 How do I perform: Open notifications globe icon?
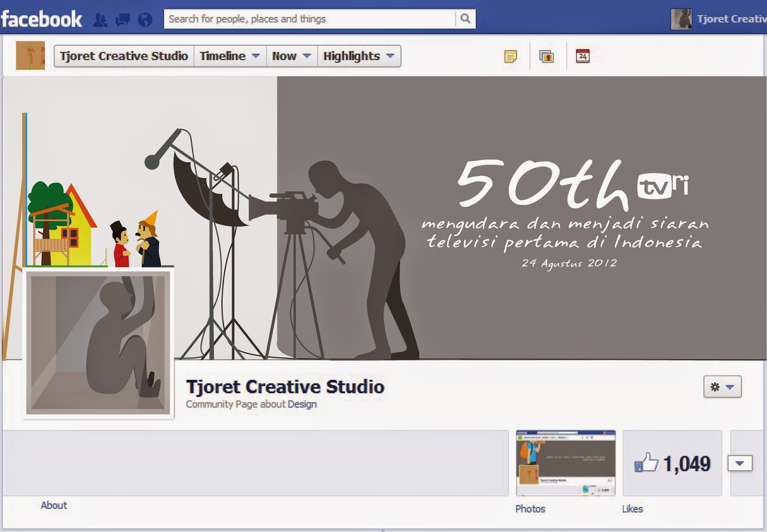145,20
